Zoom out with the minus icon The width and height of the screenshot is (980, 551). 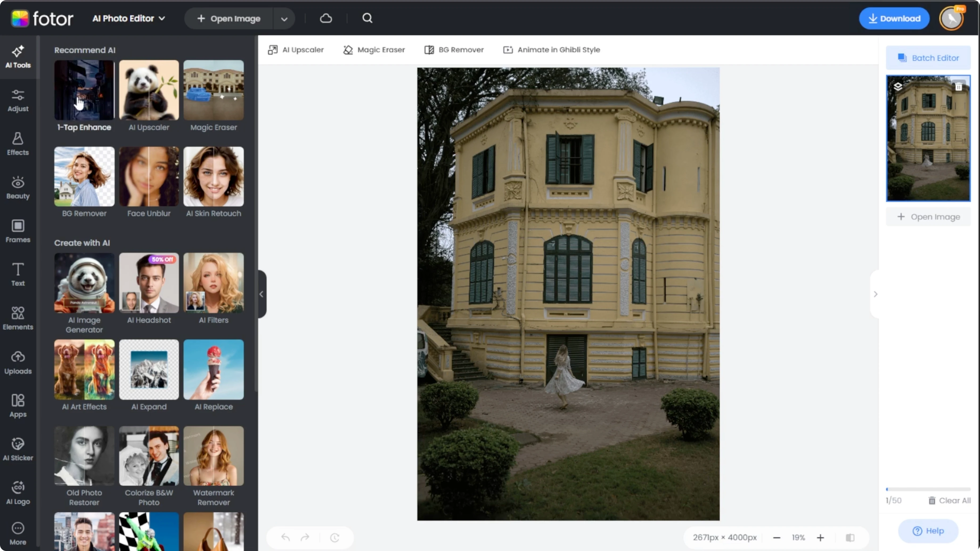point(777,537)
